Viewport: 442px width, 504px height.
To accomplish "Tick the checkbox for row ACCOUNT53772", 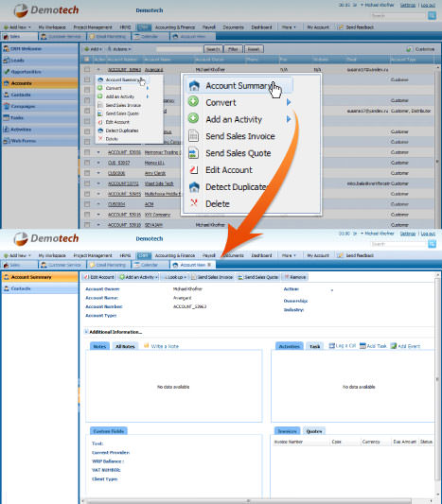I will [x=87, y=183].
